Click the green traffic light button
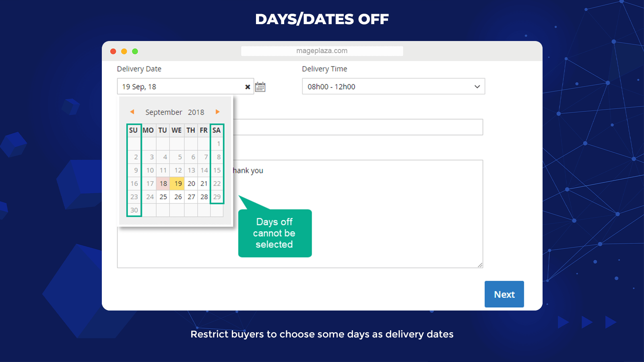Viewport: 644px width, 362px height. coord(135,51)
